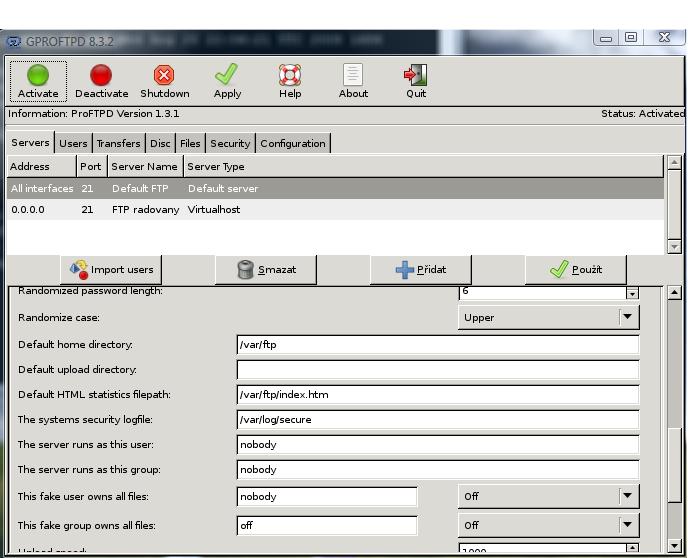Click settings panel scrollbar down arrow
Screen dimensions: 688x558
click(674, 546)
